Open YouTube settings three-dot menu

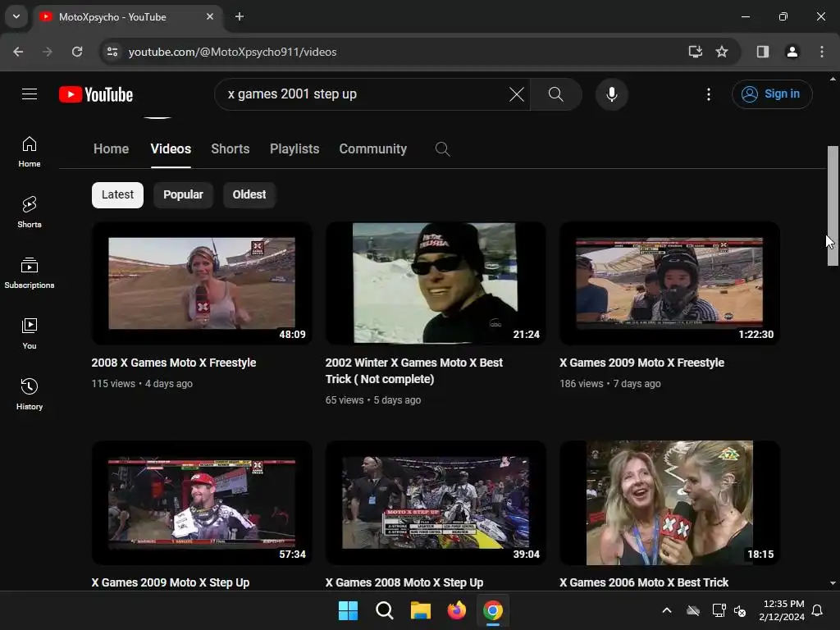point(708,94)
